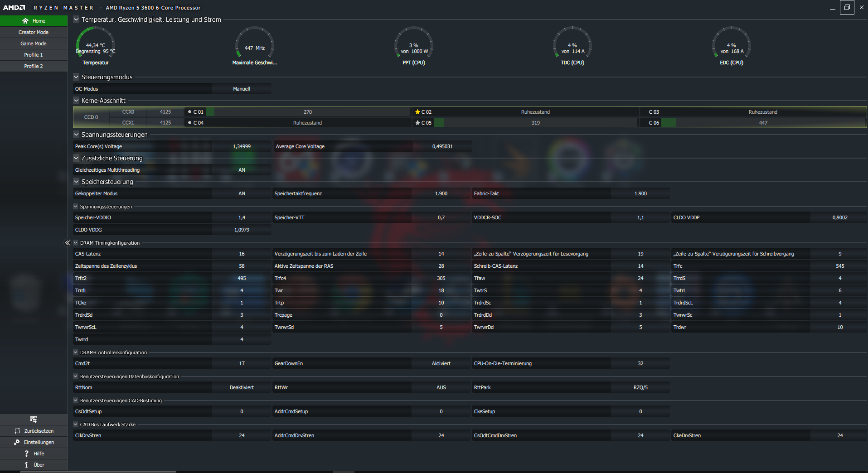Open Einstellungen
The height and width of the screenshot is (473, 868).
(x=34, y=442)
